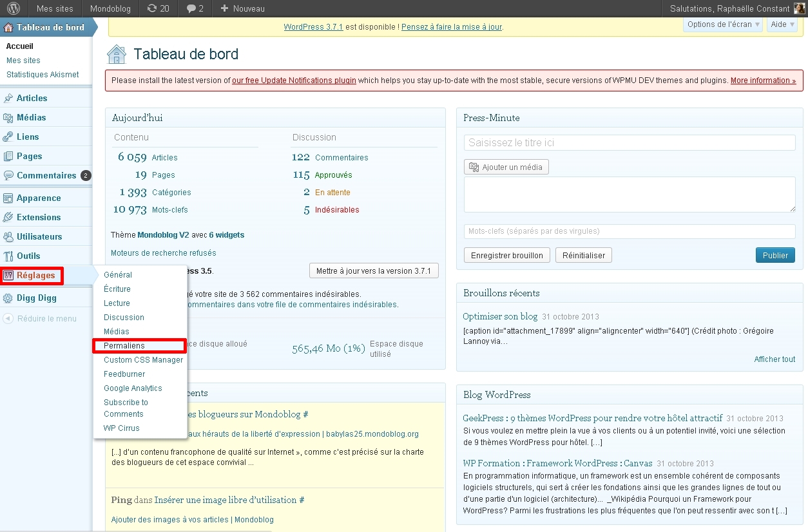Click the WordPress logo in admin bar
This screenshot has height=532, width=808.
14,8
